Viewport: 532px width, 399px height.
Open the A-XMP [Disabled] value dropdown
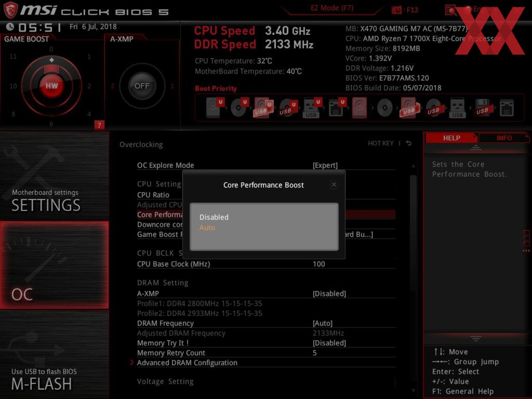(x=329, y=293)
